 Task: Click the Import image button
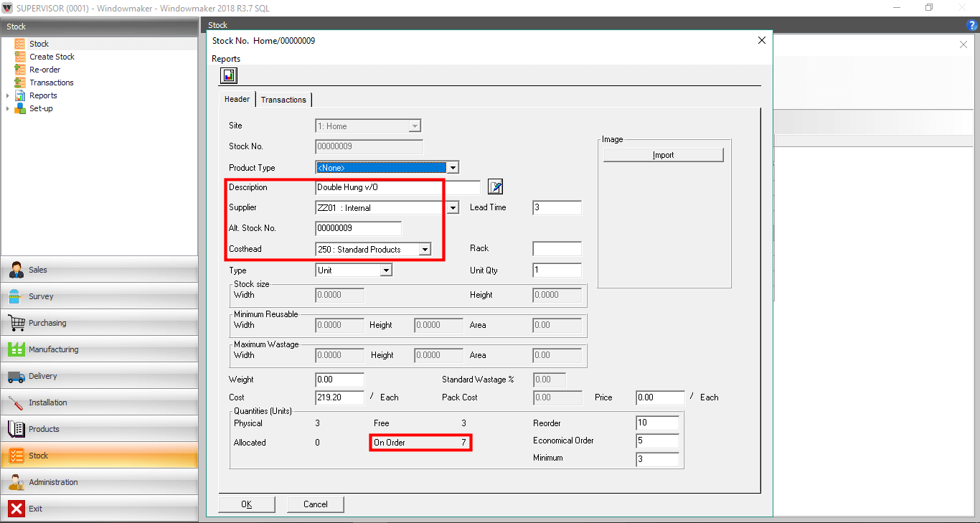coord(663,155)
